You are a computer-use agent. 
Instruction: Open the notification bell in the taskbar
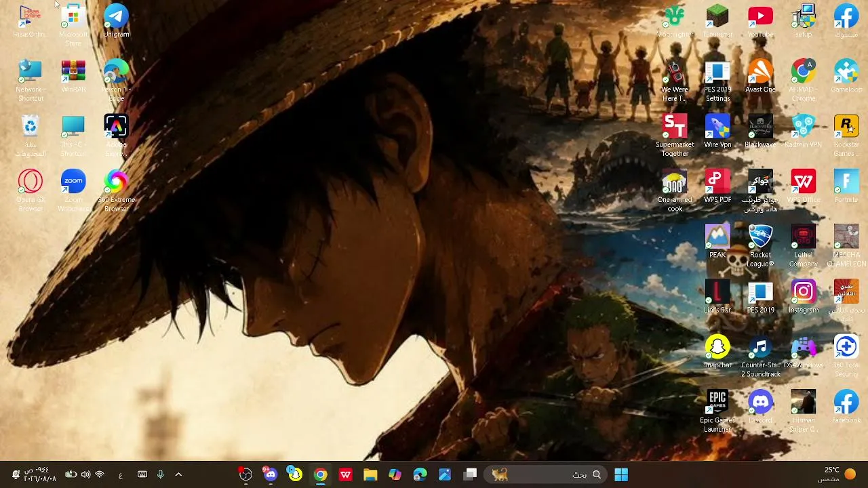pyautogui.click(x=15, y=474)
